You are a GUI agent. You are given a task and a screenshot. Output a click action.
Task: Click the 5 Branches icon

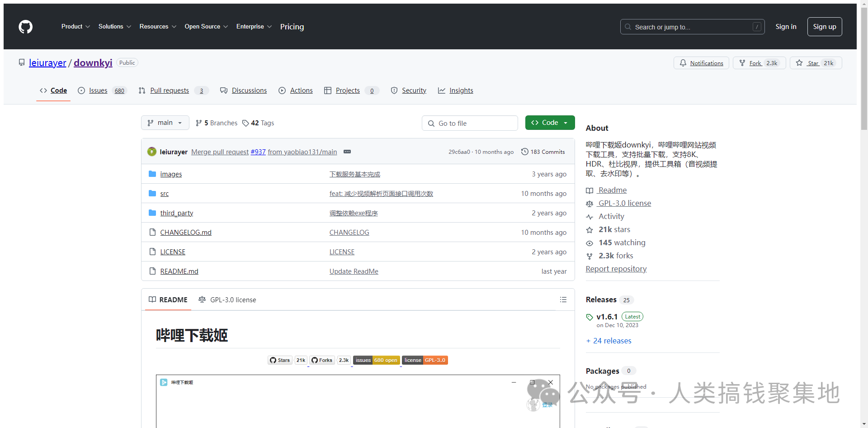(x=198, y=123)
